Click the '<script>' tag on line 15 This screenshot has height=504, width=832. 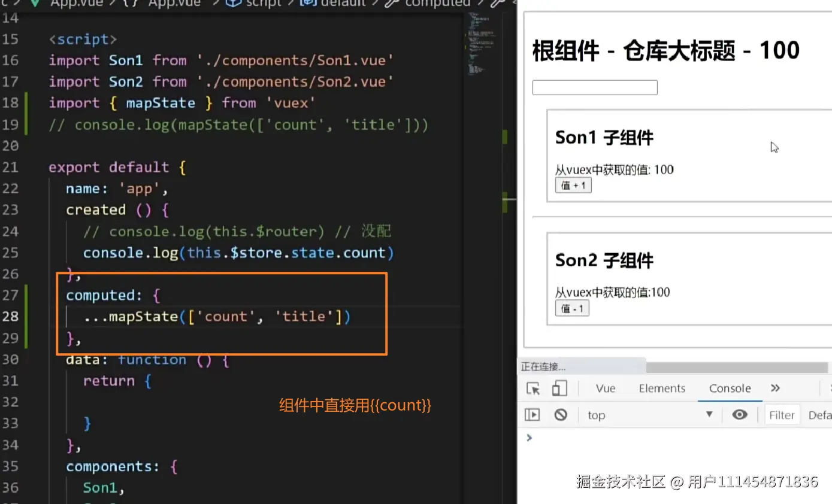click(x=83, y=40)
